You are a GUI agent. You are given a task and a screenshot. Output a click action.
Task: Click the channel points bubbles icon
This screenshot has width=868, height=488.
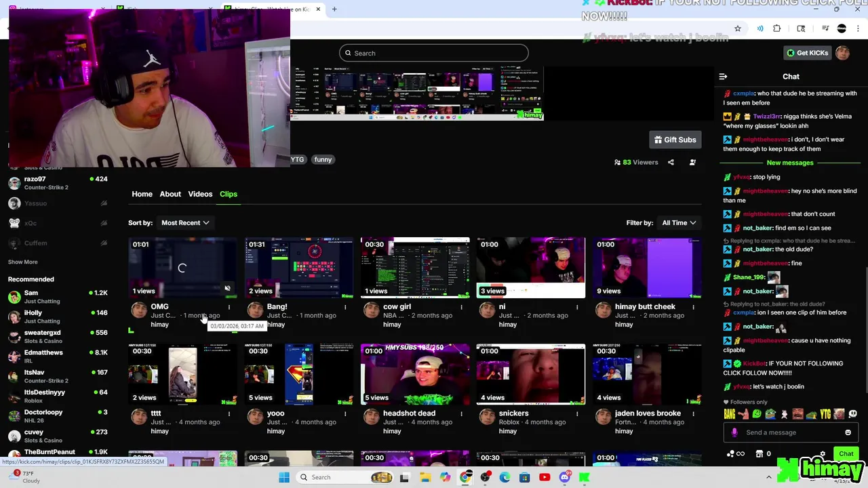coord(730,454)
